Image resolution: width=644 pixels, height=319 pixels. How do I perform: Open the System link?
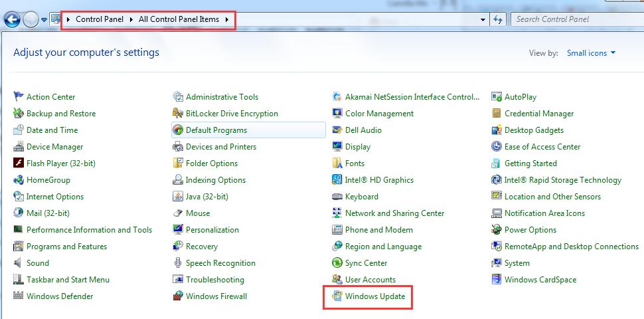pyautogui.click(x=517, y=263)
